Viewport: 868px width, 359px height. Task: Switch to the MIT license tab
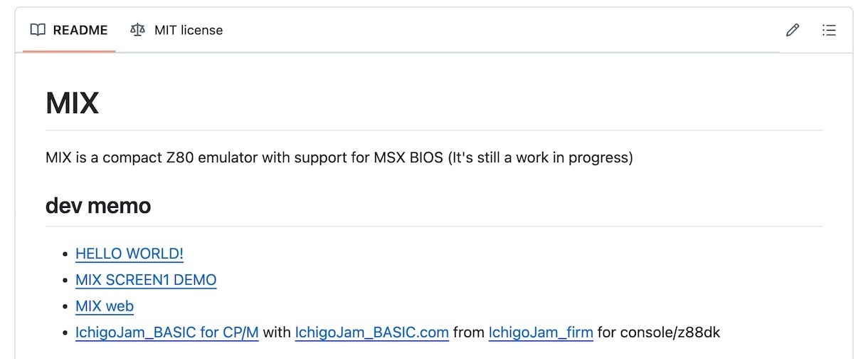point(176,30)
